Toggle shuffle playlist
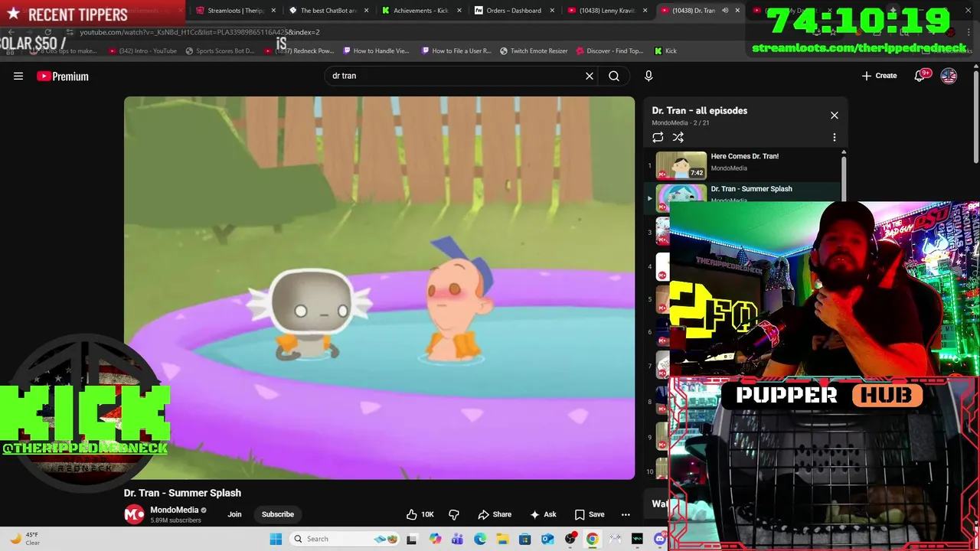The image size is (980, 551). tap(678, 138)
